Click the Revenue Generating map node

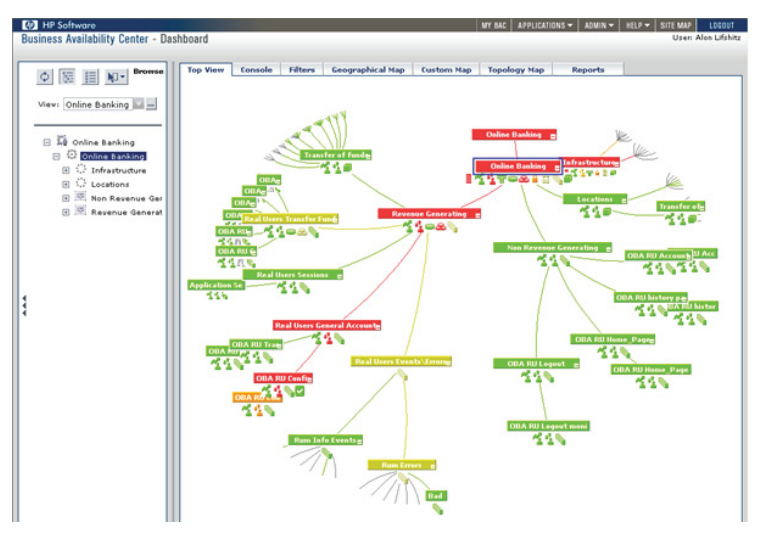(x=429, y=214)
